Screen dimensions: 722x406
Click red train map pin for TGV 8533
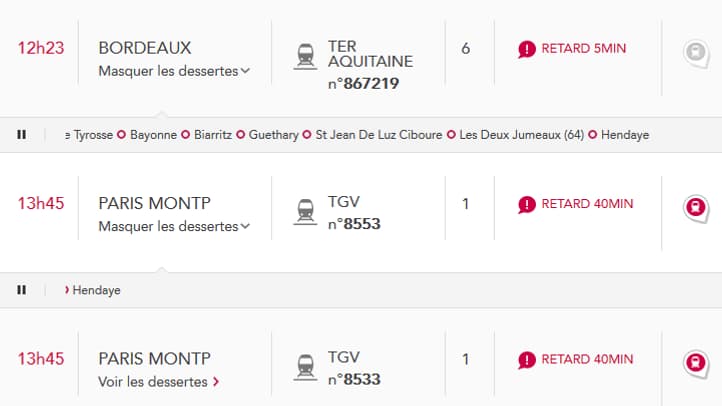point(696,364)
